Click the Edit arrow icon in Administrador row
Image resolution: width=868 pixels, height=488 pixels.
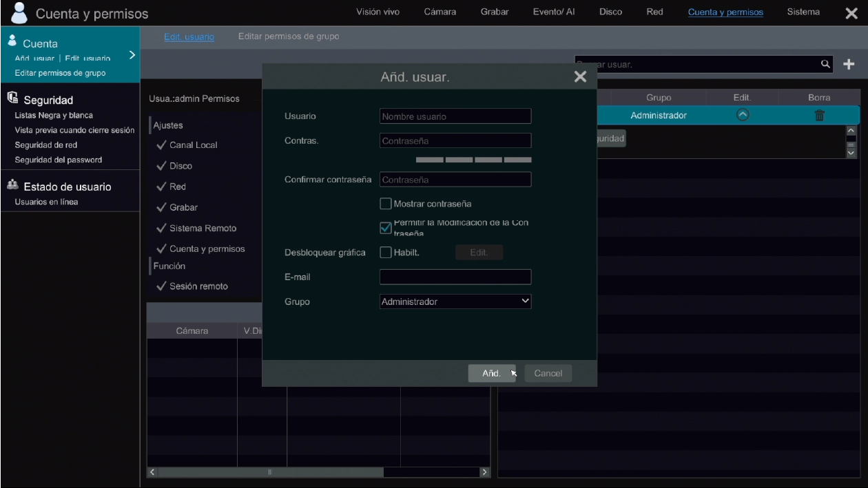(742, 115)
